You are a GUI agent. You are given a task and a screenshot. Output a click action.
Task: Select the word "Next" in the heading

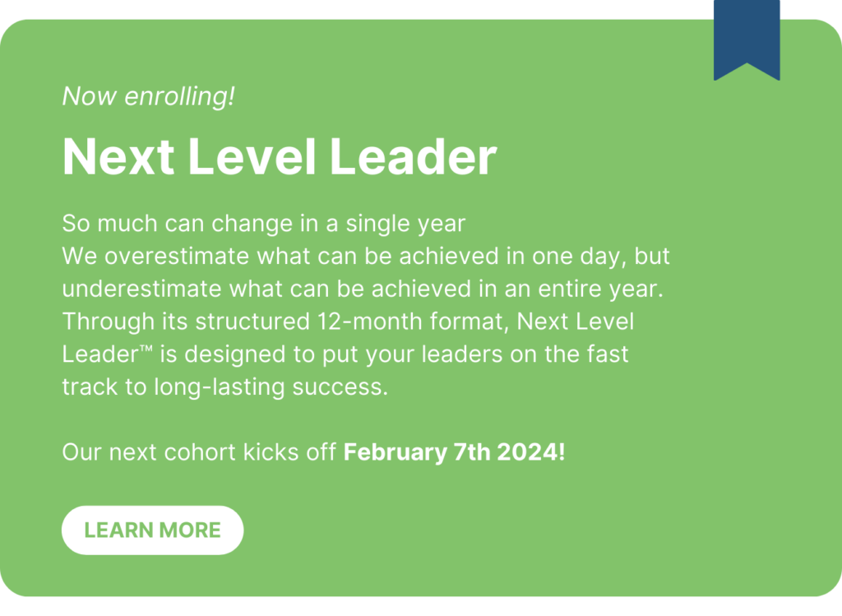(115, 156)
